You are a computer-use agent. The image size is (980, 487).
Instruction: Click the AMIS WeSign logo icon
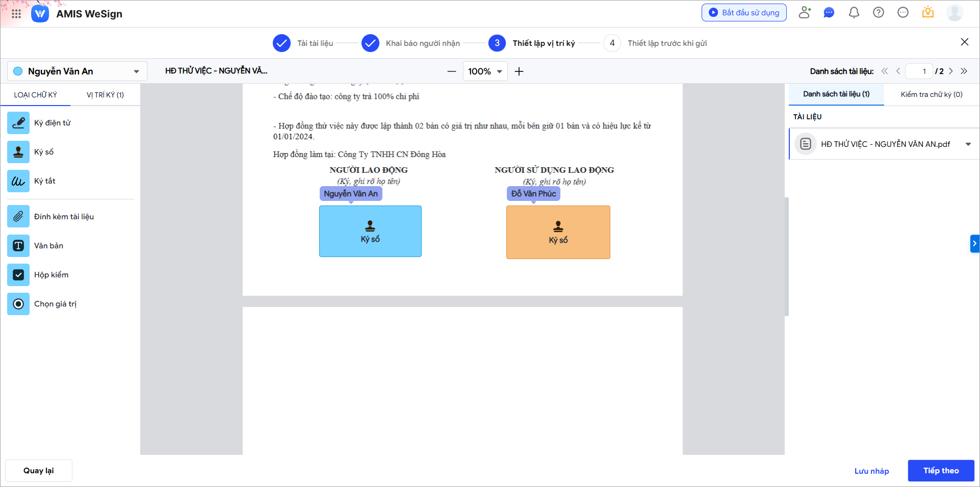pos(40,14)
